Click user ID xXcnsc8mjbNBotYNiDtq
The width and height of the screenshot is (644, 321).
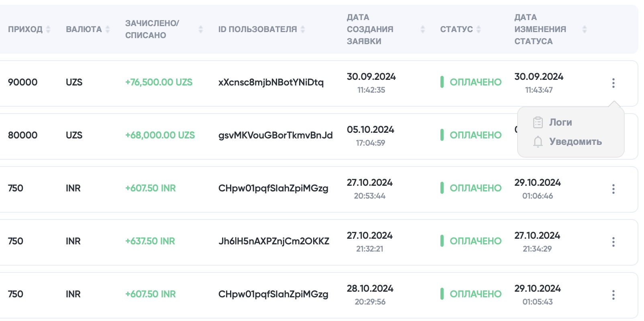coord(271,82)
